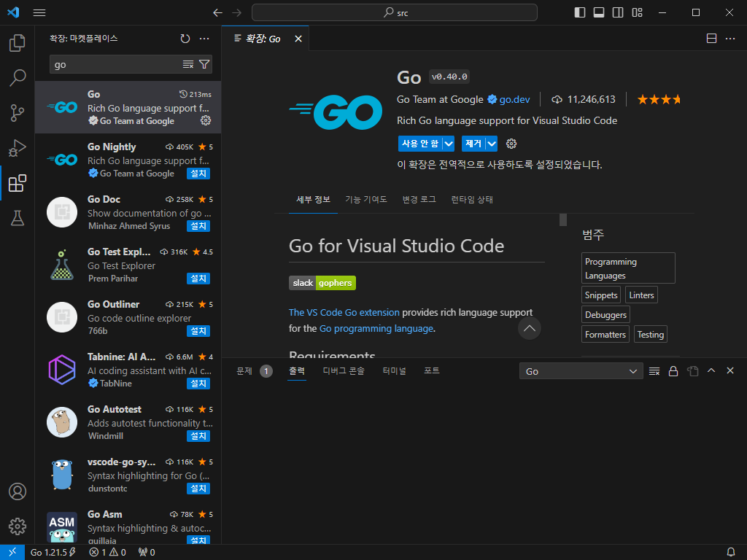Clear the output panel

pyautogui.click(x=654, y=371)
